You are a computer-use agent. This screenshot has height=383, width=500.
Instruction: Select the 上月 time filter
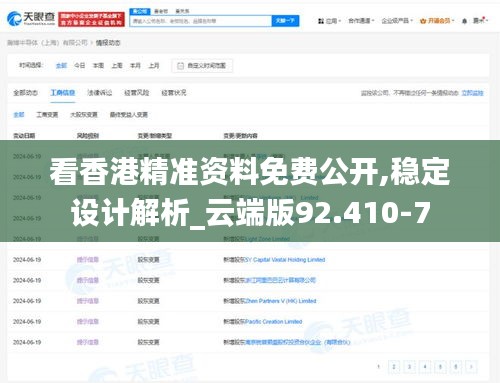point(154,66)
